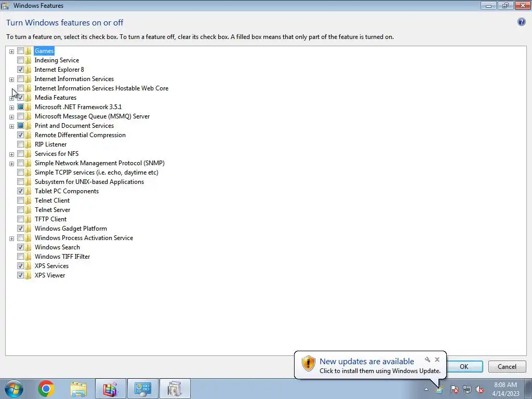Expand the Games tree node
The height and width of the screenshot is (399, 532).
point(11,51)
